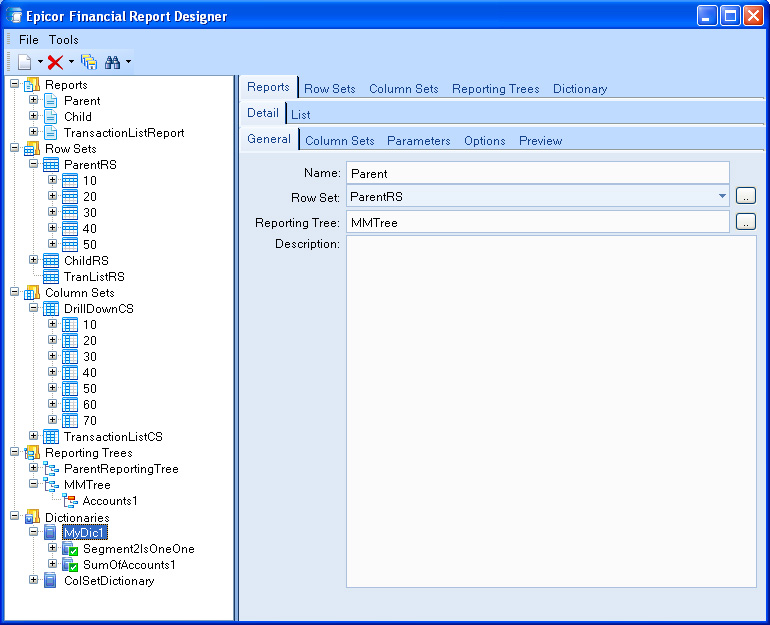Image resolution: width=770 pixels, height=625 pixels.
Task: Click the ParentReportingTree tree icon
Action: 51,469
